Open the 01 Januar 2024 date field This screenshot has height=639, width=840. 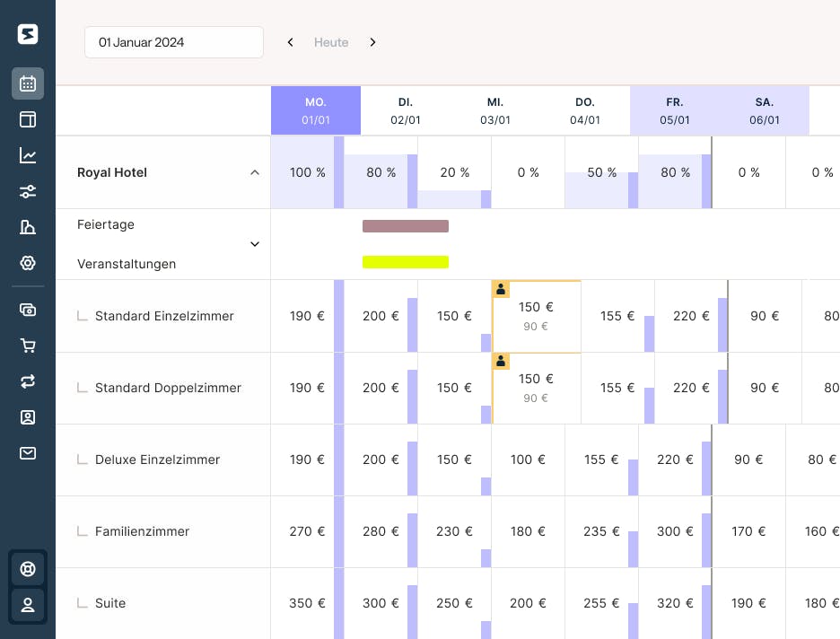(174, 42)
